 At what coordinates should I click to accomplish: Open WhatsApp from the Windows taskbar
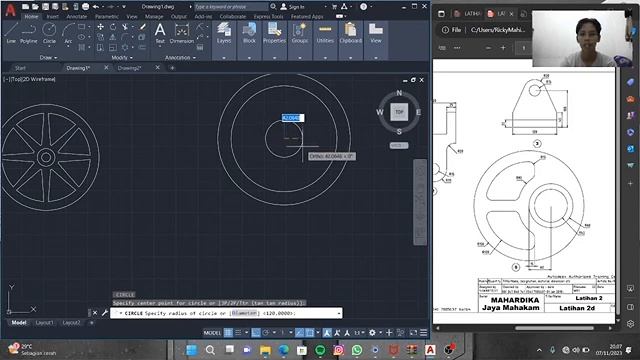tap(357, 350)
